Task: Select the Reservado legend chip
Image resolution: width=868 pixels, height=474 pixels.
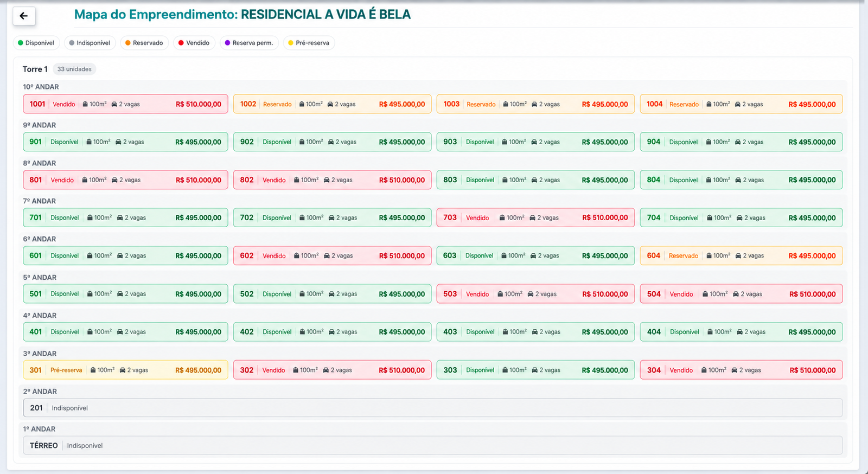Action: tap(144, 43)
